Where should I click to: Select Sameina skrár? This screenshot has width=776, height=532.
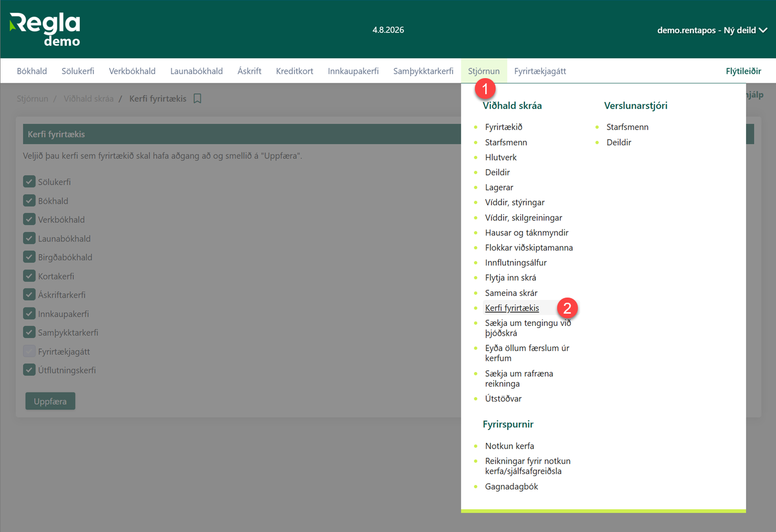tap(511, 293)
